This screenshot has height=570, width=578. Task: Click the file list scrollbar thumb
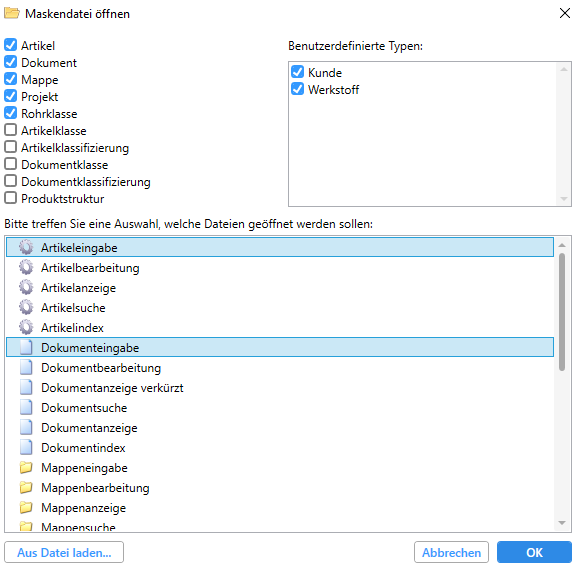(562, 312)
